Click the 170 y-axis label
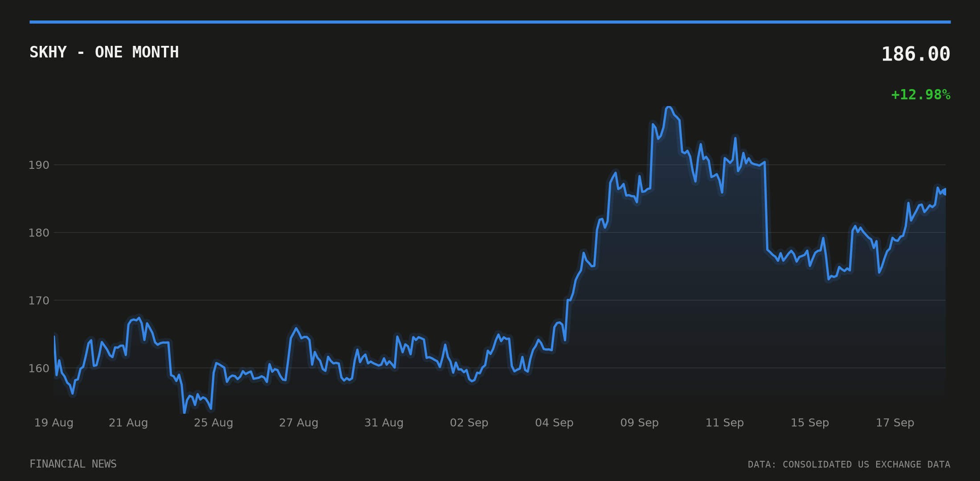The height and width of the screenshot is (481, 980). (x=39, y=301)
